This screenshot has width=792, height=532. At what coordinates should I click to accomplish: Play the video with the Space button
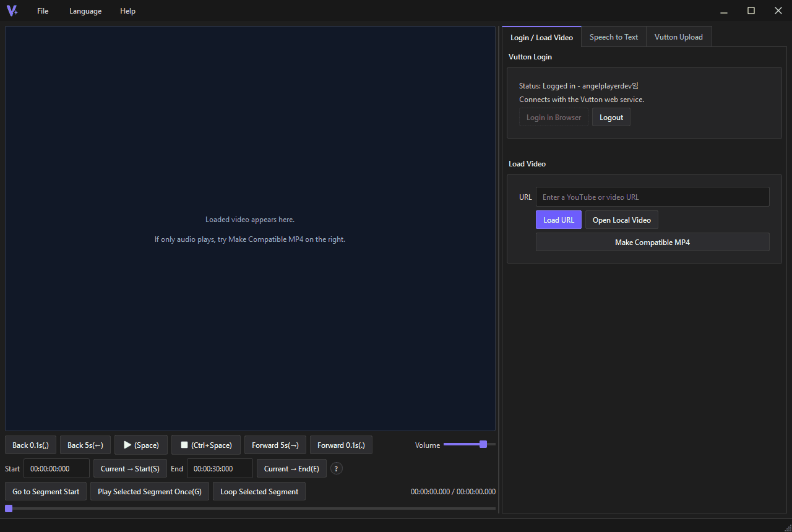tap(141, 445)
